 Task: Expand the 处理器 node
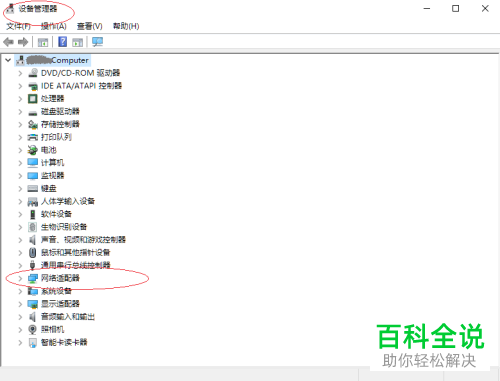[x=20, y=99]
